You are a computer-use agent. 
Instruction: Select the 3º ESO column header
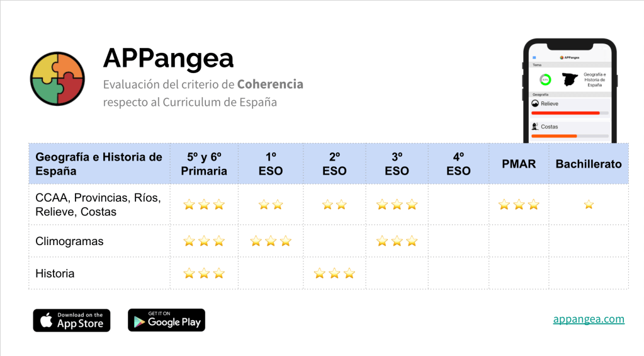tap(397, 164)
